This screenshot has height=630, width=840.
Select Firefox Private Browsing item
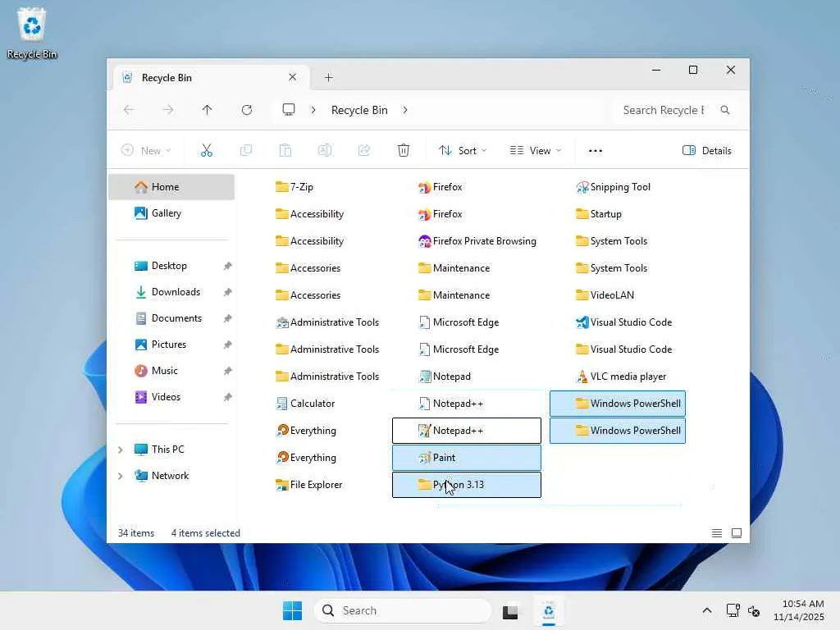[477, 241]
